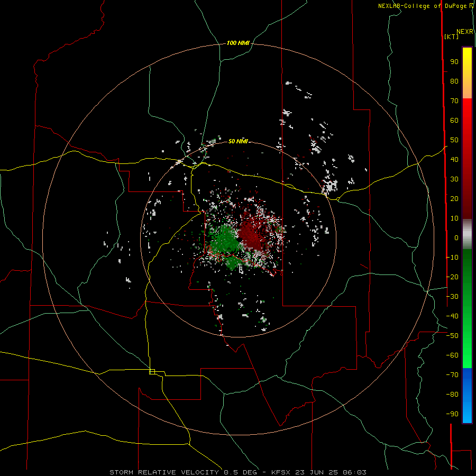Click the -10 value on the velocity scale

[452, 258]
